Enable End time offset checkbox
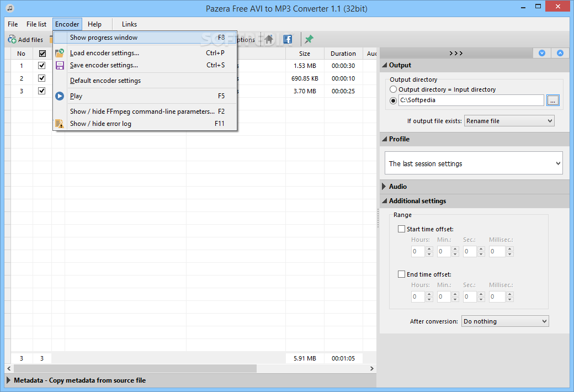 [402, 274]
